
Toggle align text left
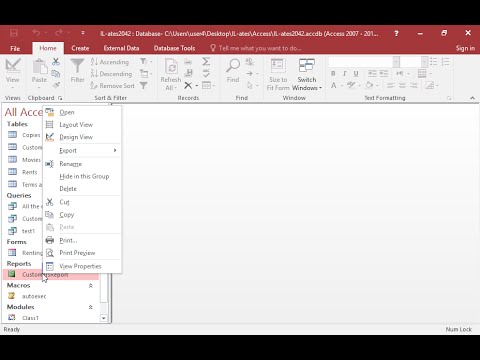click(391, 86)
